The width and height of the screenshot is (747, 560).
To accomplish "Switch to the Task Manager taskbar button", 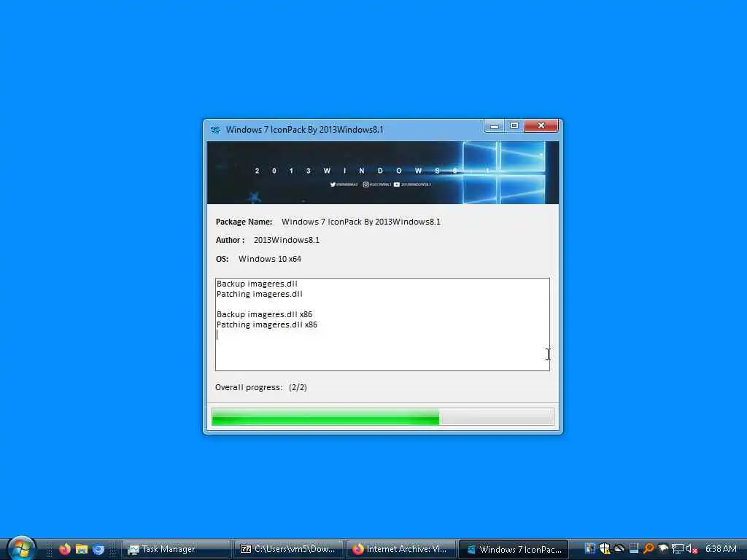I will [x=176, y=549].
